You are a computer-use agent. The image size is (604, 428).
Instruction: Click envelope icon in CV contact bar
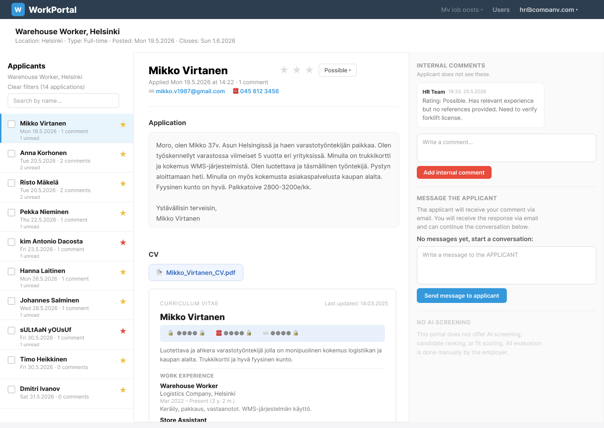tap(266, 333)
